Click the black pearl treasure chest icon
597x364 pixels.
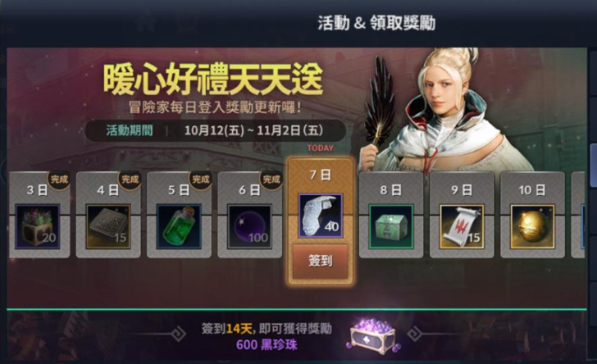(x=373, y=335)
